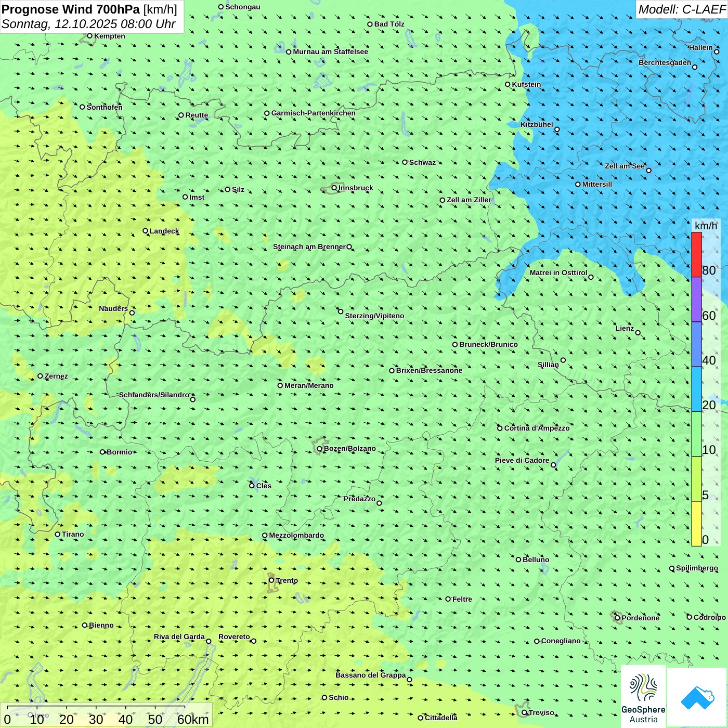Click the 'Brixen/Bressanone' label
The width and height of the screenshot is (728, 728).
[x=429, y=370]
